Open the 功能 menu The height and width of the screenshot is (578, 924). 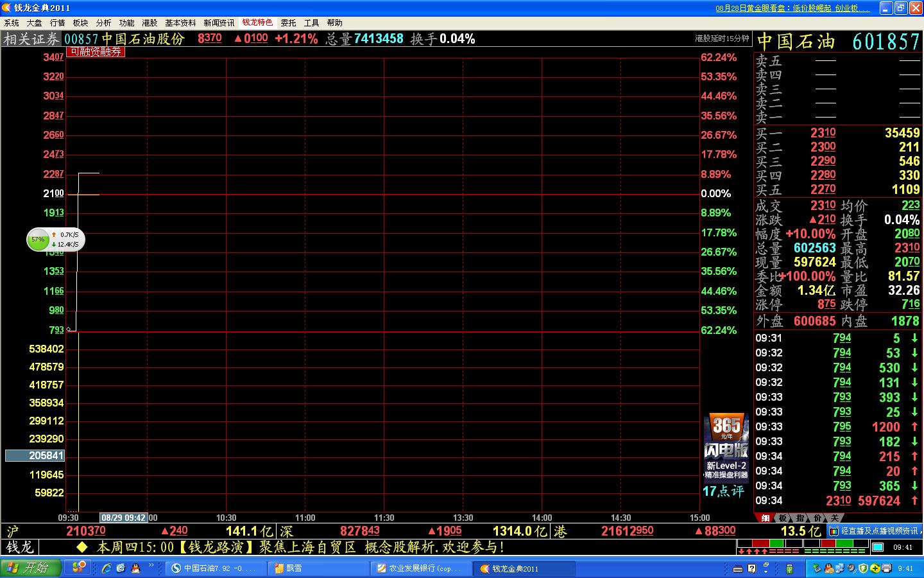point(127,22)
